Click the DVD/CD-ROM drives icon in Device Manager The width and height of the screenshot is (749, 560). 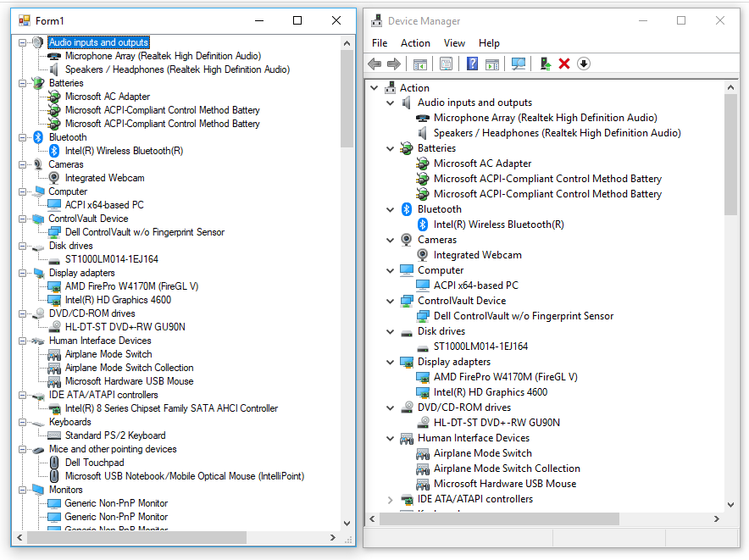[407, 408]
